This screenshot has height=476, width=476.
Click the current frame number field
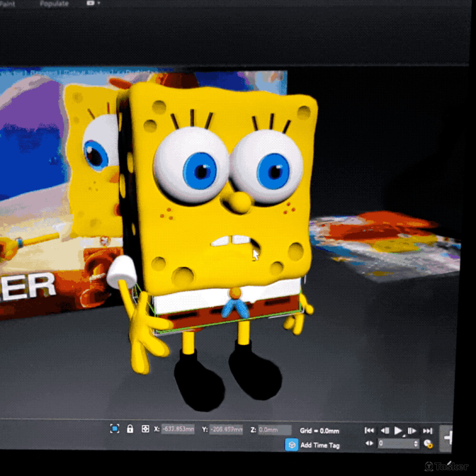coord(394,444)
